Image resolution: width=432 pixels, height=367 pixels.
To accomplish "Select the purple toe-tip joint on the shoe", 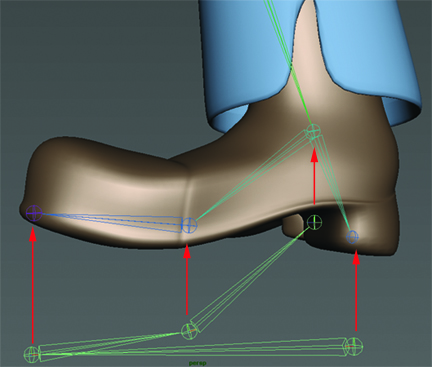I will click(34, 213).
